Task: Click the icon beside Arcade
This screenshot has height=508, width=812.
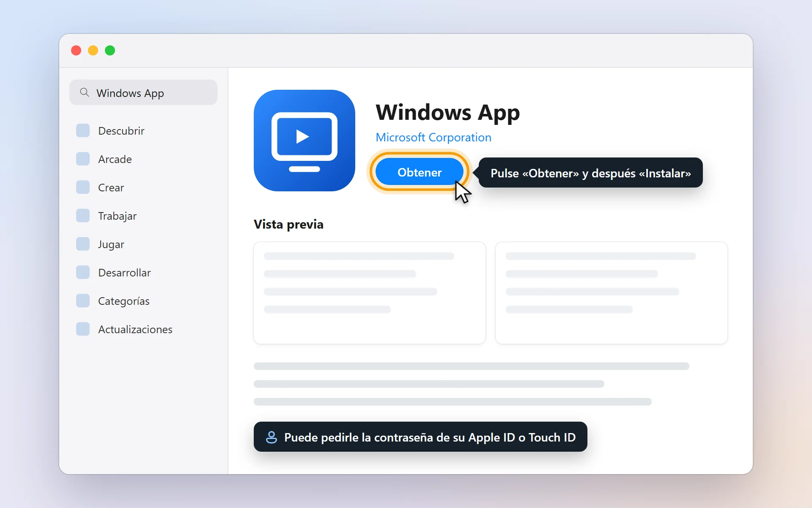Action: (x=83, y=159)
